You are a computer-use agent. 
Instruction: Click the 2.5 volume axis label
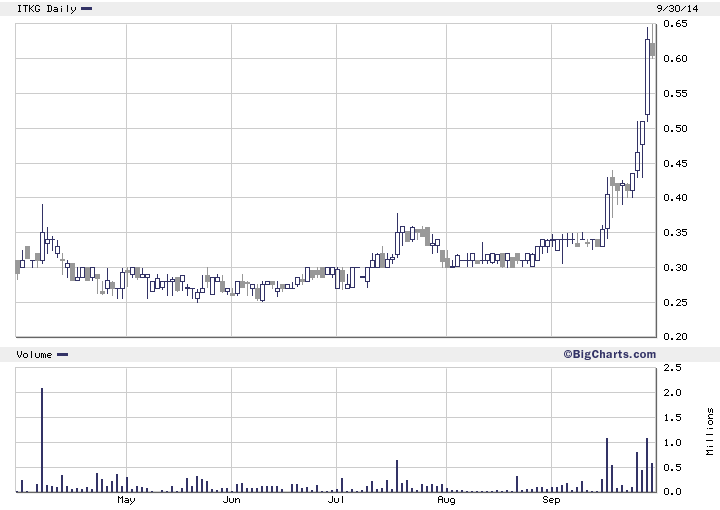click(672, 368)
